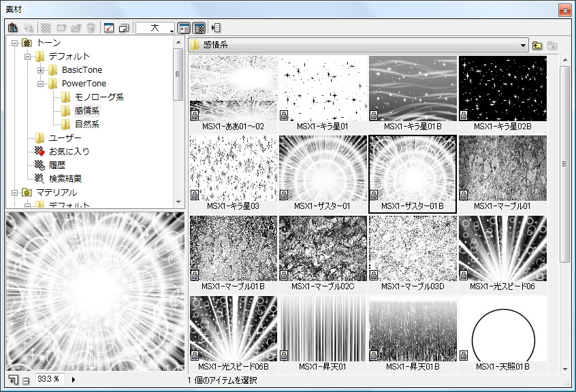Click the trash can delete icon
The width and height of the screenshot is (576, 392).
point(91,28)
